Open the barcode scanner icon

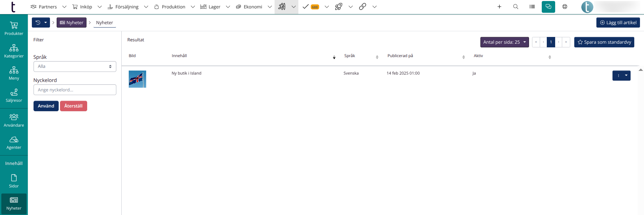coord(532,7)
